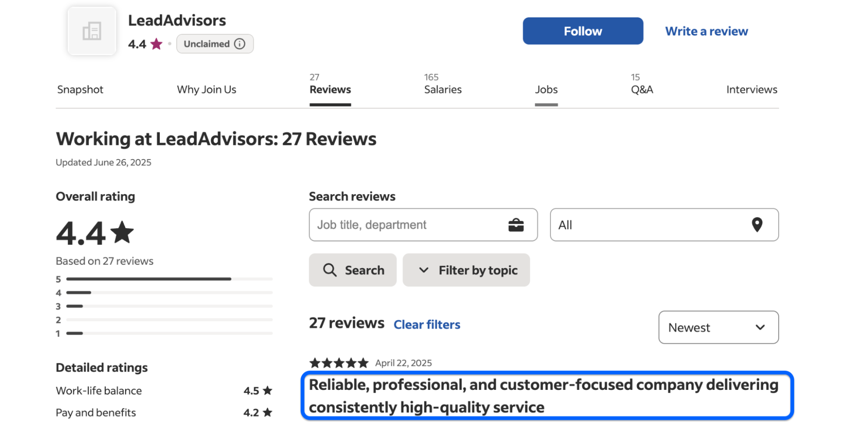868x422 pixels.
Task: Open the Interviews tab
Action: (752, 90)
